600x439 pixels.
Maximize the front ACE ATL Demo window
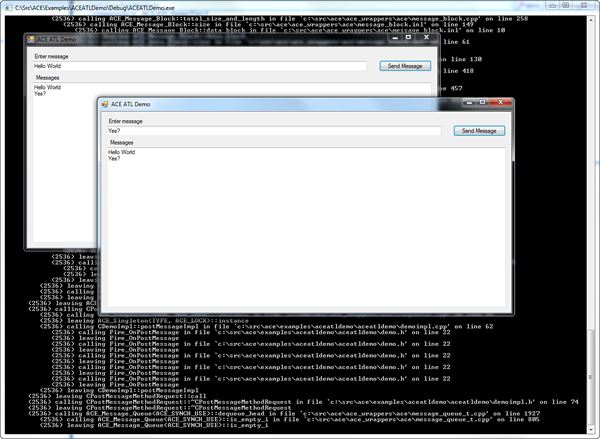[x=483, y=102]
